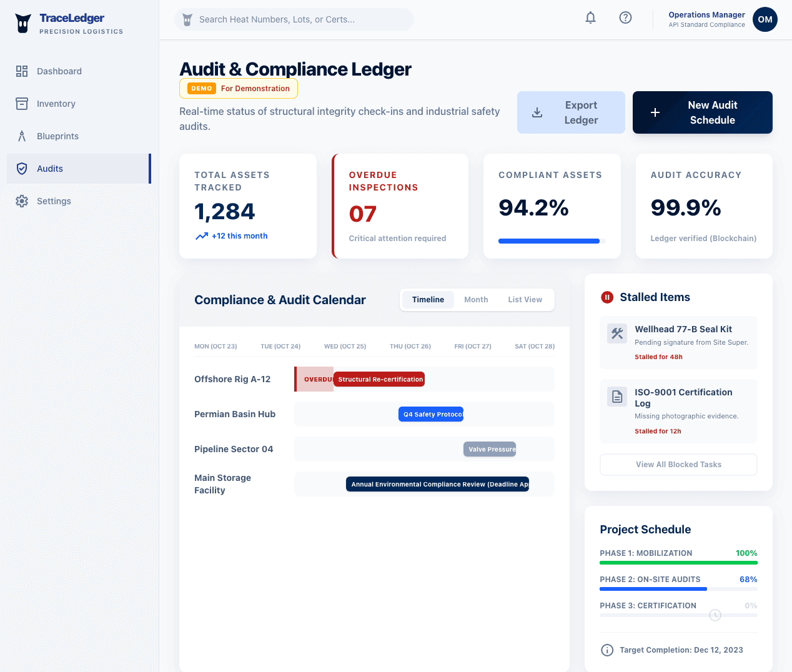Click the Main Storage Facility row label

pyautogui.click(x=222, y=484)
